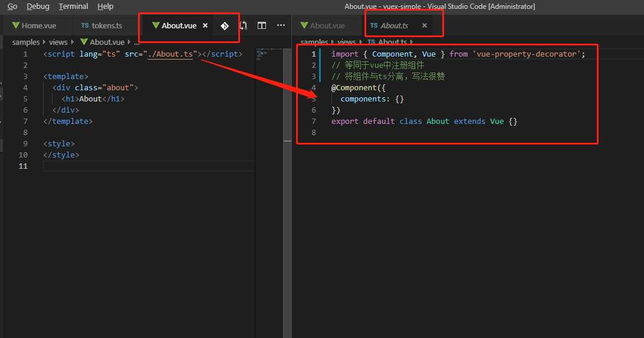
Task: Select the About.vue tab in right editor group
Action: point(327,25)
